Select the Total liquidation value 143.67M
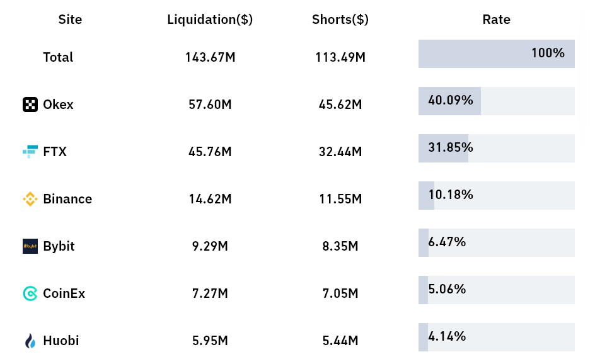The height and width of the screenshot is (364, 595). (210, 57)
